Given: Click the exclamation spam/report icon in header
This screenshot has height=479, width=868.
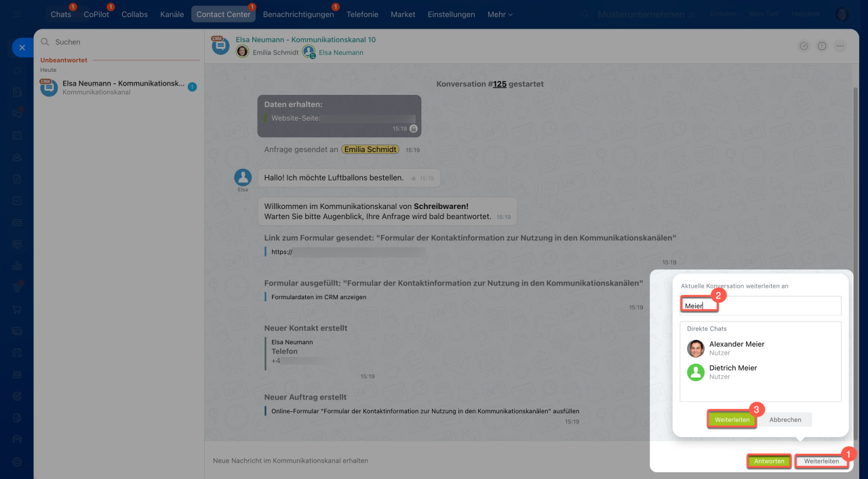Looking at the screenshot, I should click(x=822, y=46).
